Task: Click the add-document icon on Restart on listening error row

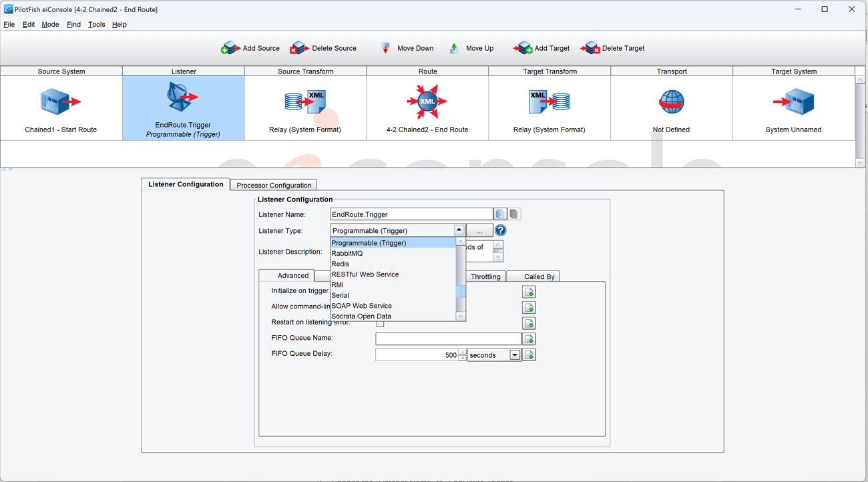Action: click(x=529, y=323)
